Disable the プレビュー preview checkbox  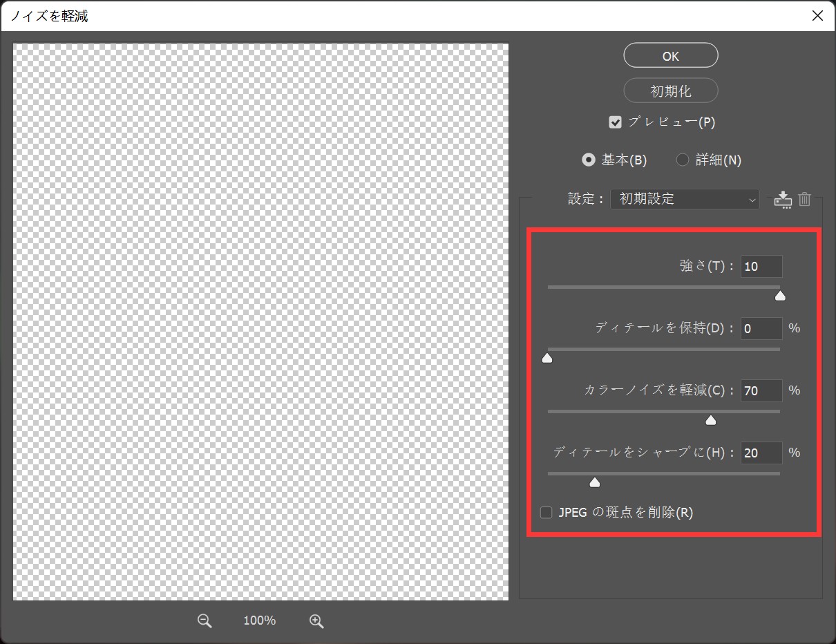coord(615,122)
